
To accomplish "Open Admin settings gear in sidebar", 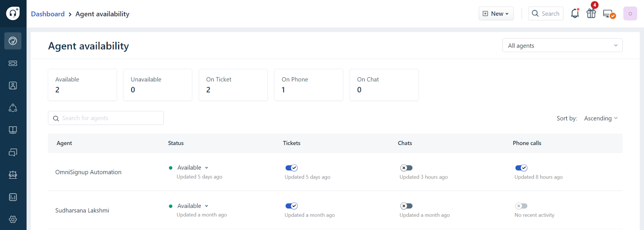I will [x=13, y=219].
